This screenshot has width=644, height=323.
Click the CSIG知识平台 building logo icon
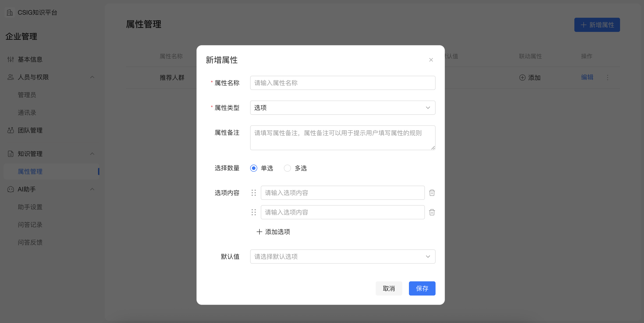pyautogui.click(x=10, y=12)
